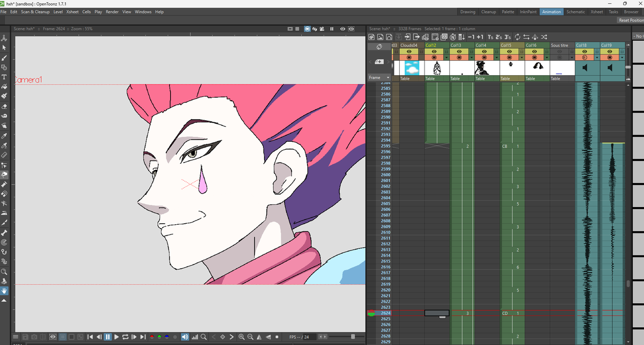Open Col15 camstand options arrow
Viewport: 644px width, 345px height.
coord(522,57)
